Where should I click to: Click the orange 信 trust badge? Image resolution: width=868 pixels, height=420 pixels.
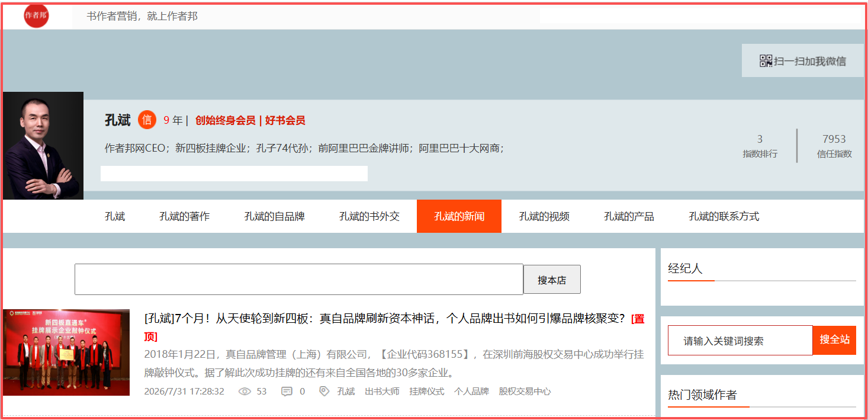[x=147, y=120]
